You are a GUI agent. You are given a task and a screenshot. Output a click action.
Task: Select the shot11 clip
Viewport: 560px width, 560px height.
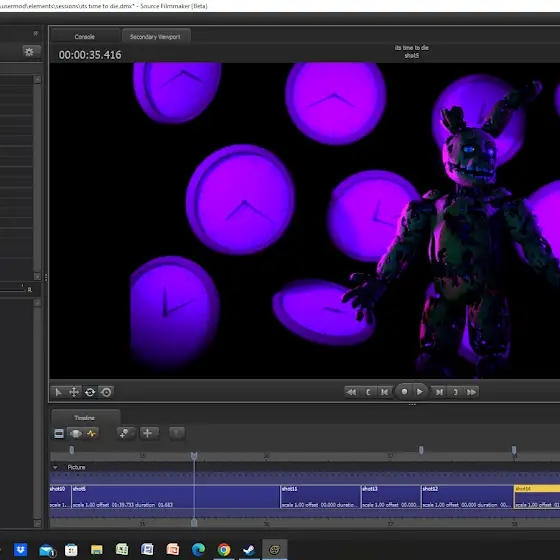click(320, 496)
